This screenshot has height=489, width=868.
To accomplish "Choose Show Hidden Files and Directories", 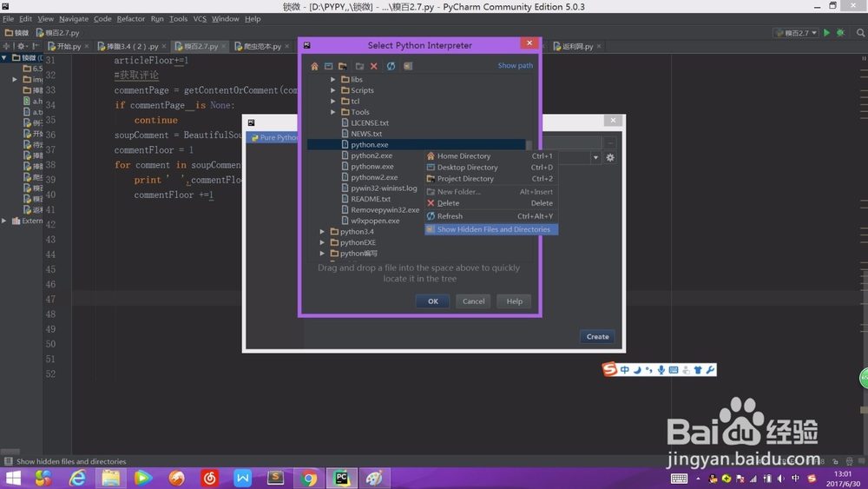I will coord(491,229).
